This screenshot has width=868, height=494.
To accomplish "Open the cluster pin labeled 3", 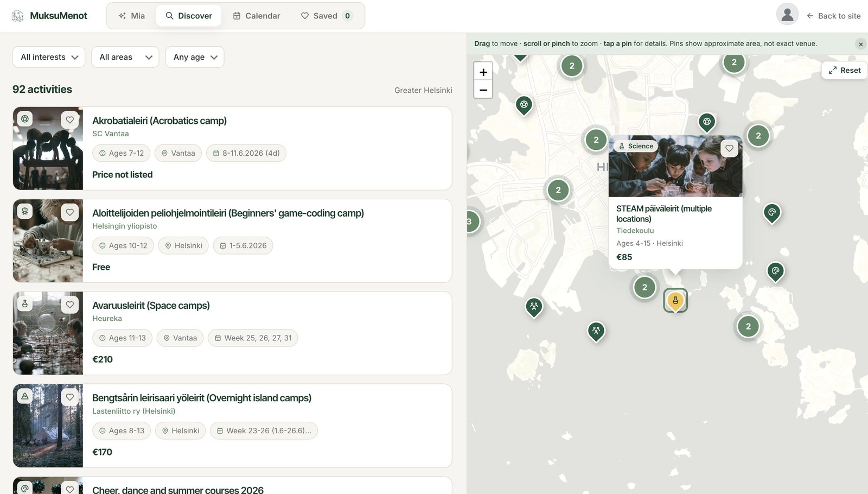I will pyautogui.click(x=470, y=221).
